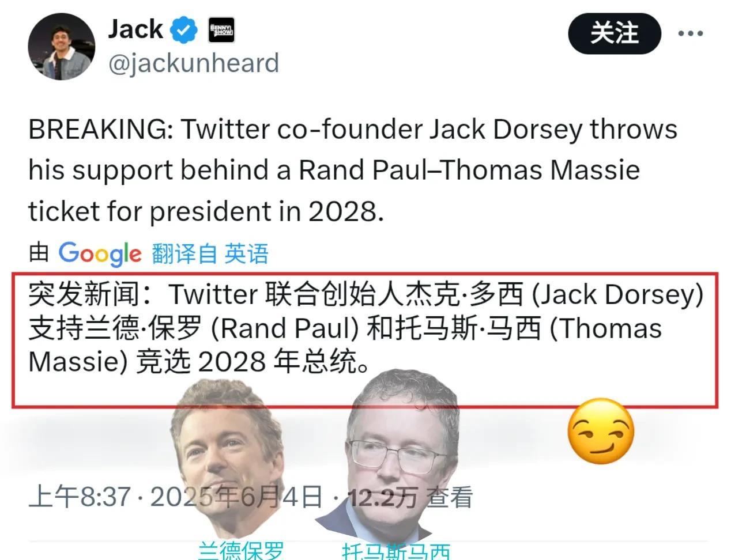Click the Jack display name
735x560 pixels.
tap(135, 29)
